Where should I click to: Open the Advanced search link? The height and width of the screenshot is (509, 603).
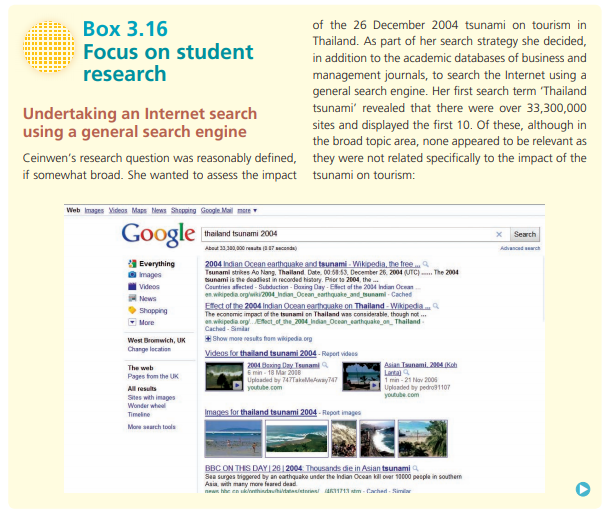click(520, 248)
